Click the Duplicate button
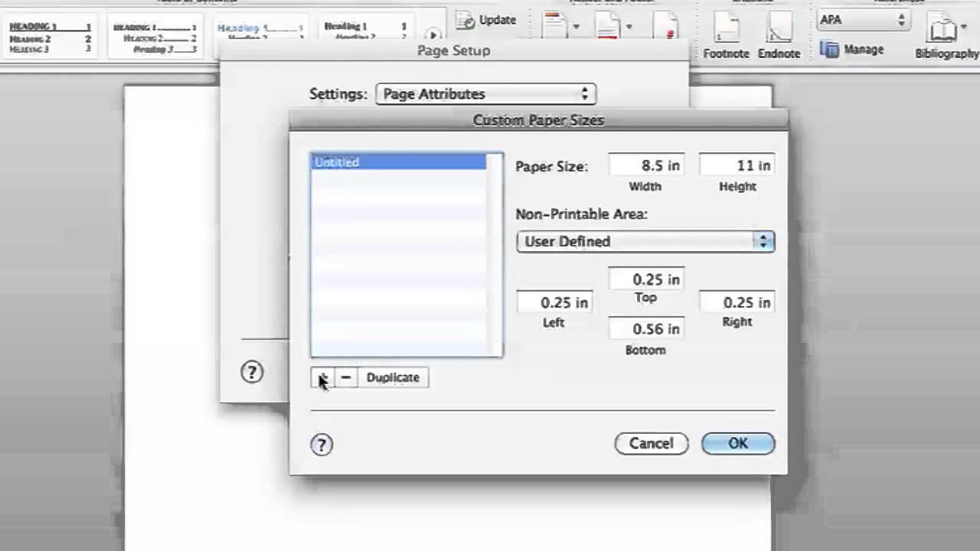 [x=393, y=377]
